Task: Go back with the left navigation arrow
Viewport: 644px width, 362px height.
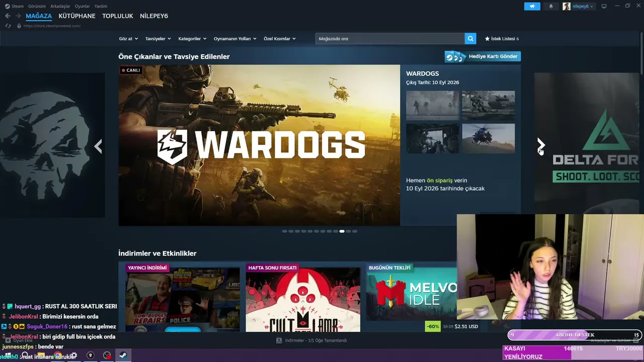Action: click(8, 16)
